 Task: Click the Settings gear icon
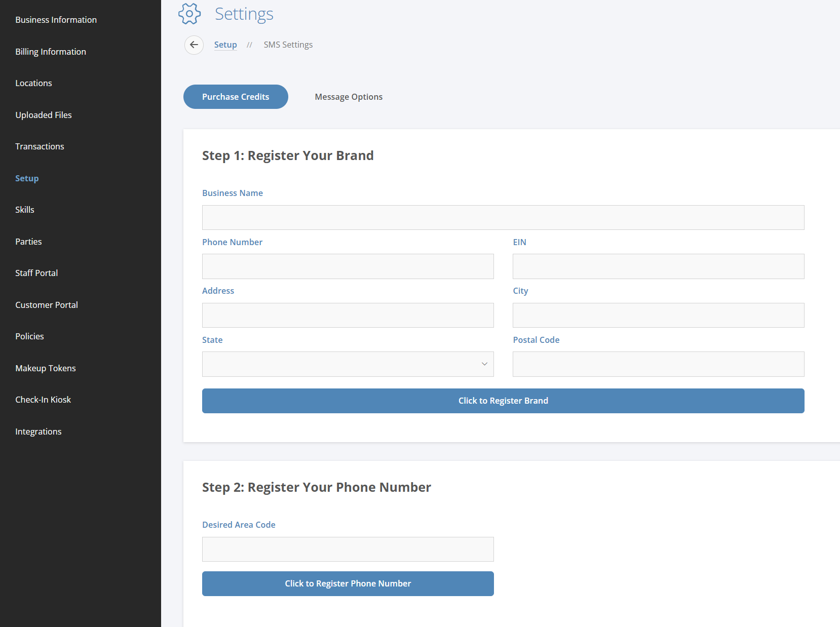click(189, 14)
